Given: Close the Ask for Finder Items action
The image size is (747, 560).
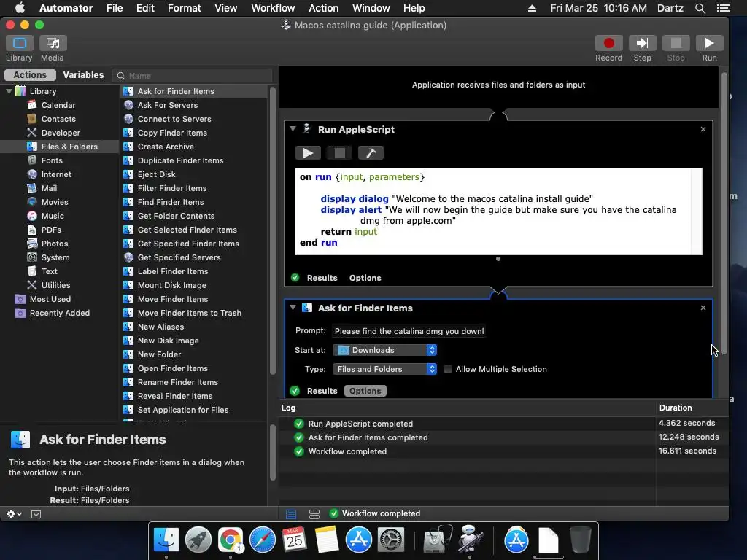Looking at the screenshot, I should click(x=703, y=308).
